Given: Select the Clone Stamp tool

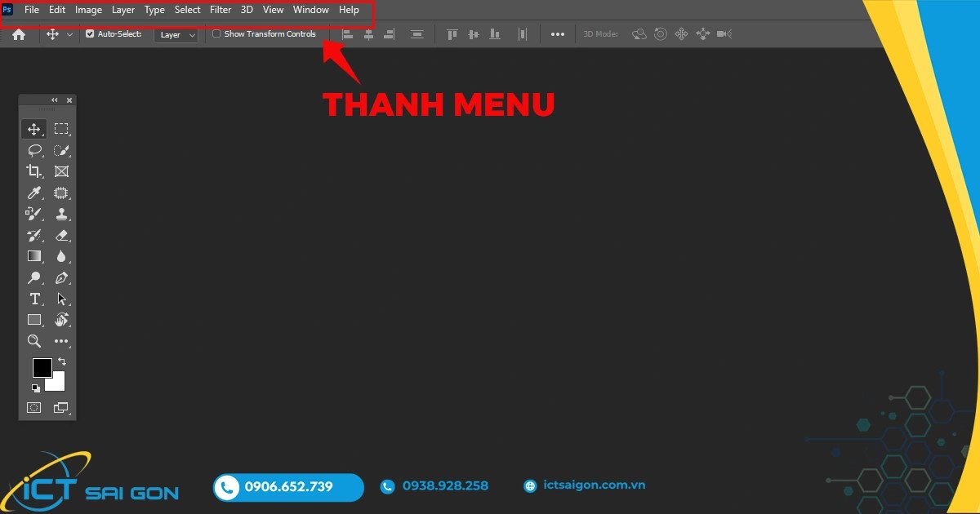Looking at the screenshot, I should pyautogui.click(x=62, y=214).
